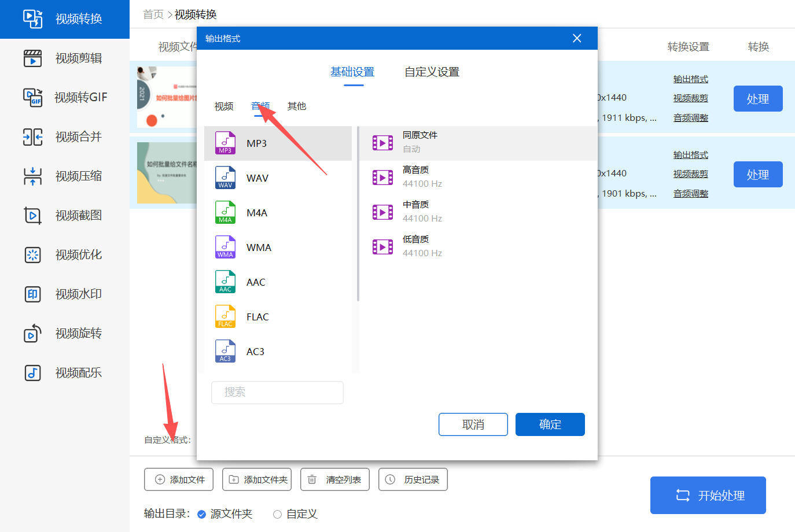
Task: Pick the M4A format
Action: 278,213
